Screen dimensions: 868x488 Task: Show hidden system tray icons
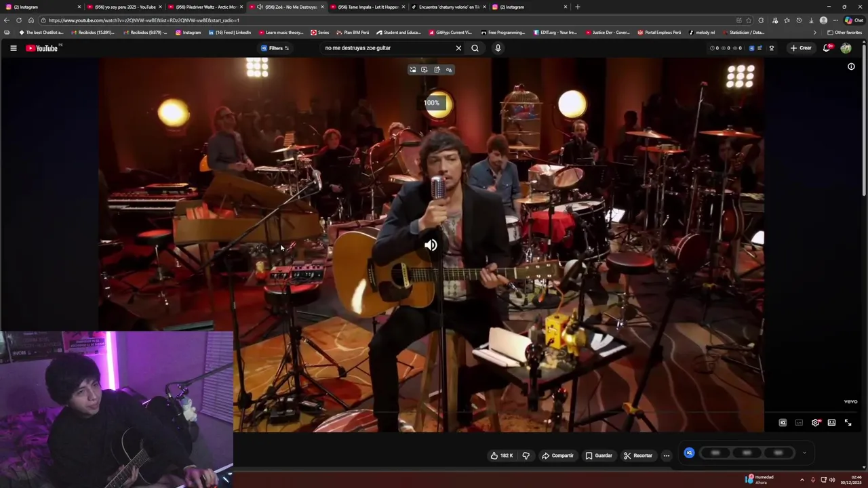(x=802, y=480)
